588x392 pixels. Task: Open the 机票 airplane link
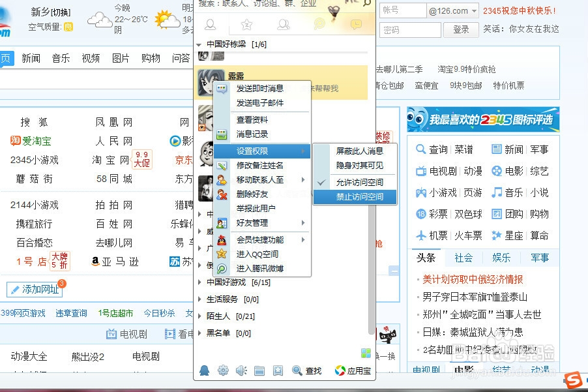(x=432, y=235)
